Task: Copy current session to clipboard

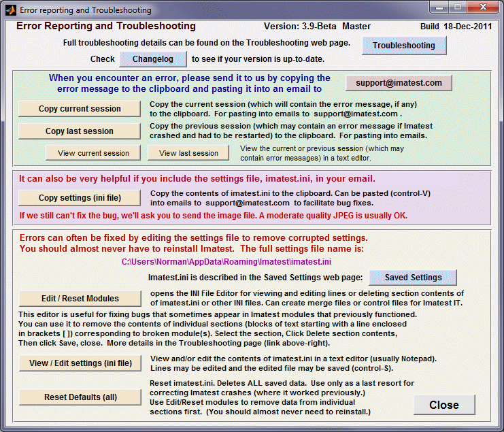Action: pyautogui.click(x=80, y=109)
